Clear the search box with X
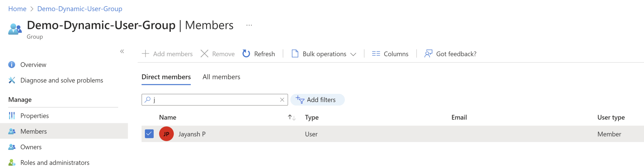 282,100
